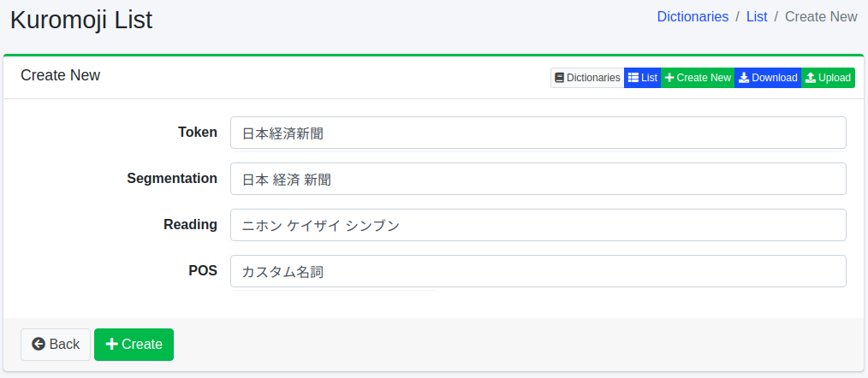
Task: Click the Create New breadcrumb text
Action: click(821, 16)
